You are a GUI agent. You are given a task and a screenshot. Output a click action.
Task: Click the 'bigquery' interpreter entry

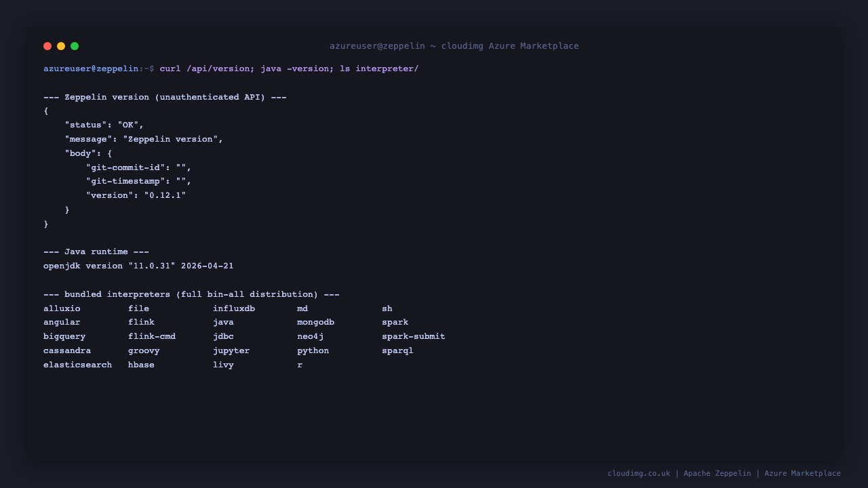(x=64, y=336)
